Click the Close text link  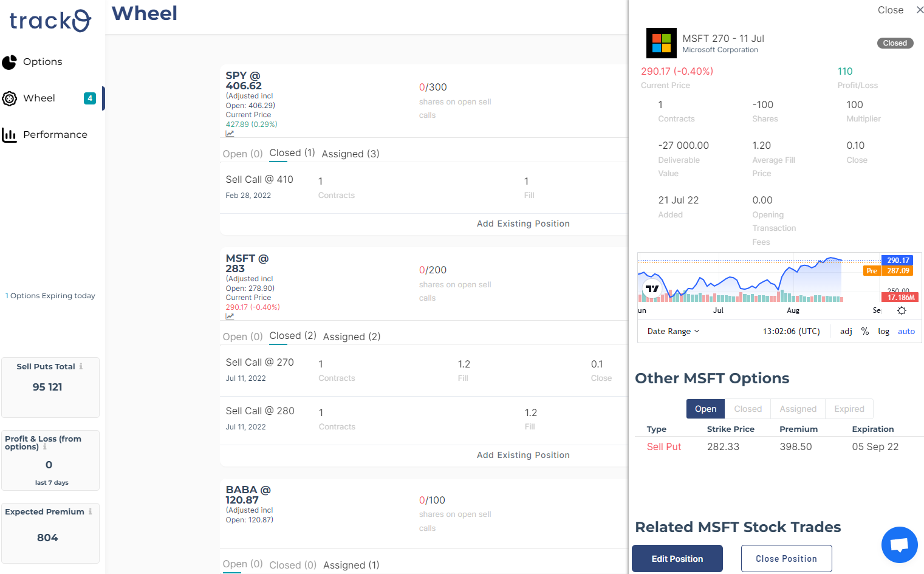890,10
